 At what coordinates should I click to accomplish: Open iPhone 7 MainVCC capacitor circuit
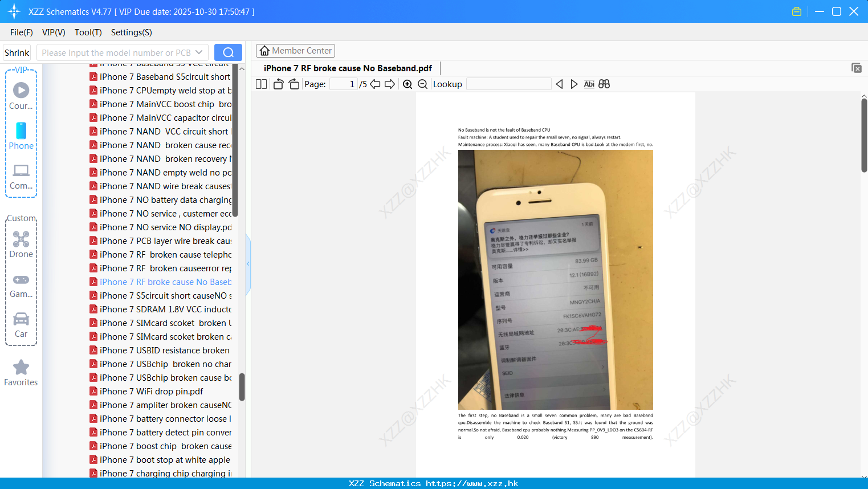[x=161, y=118]
